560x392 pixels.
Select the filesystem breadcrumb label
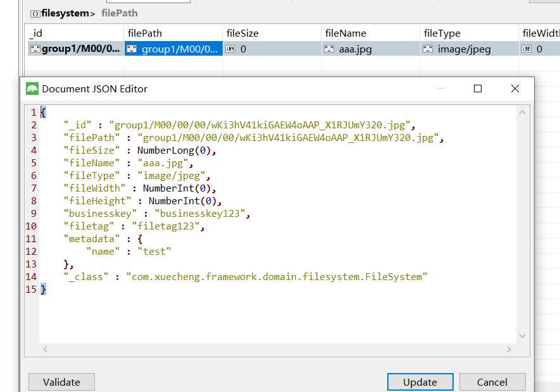[x=65, y=13]
